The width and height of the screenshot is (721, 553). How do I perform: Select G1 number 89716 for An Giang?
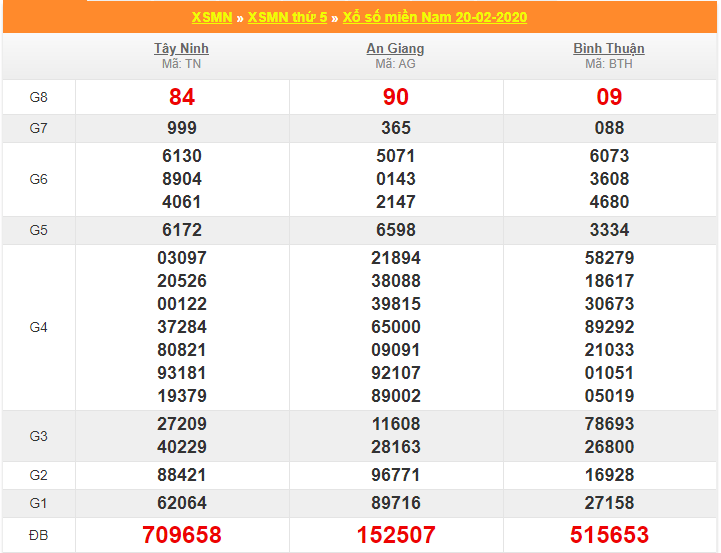point(395,503)
